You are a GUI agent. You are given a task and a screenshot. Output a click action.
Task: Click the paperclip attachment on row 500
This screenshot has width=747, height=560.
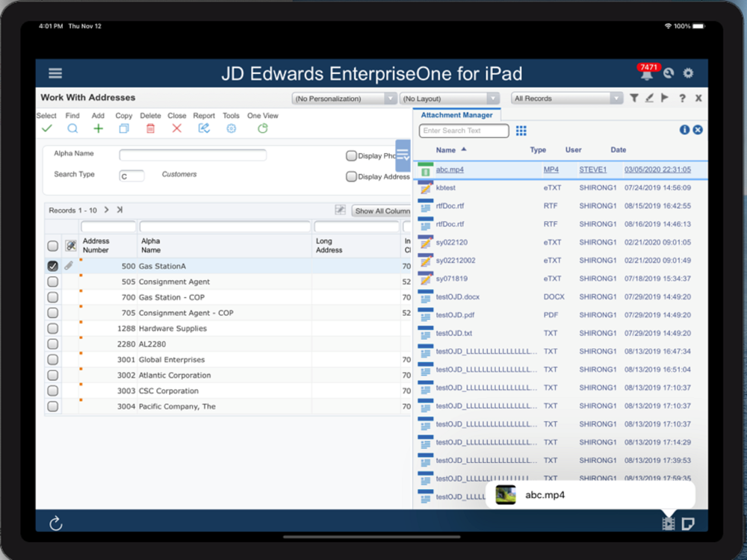pos(69,266)
